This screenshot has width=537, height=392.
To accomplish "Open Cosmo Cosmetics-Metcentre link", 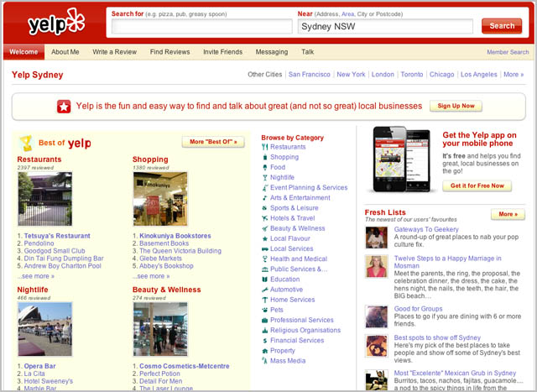I will (185, 366).
